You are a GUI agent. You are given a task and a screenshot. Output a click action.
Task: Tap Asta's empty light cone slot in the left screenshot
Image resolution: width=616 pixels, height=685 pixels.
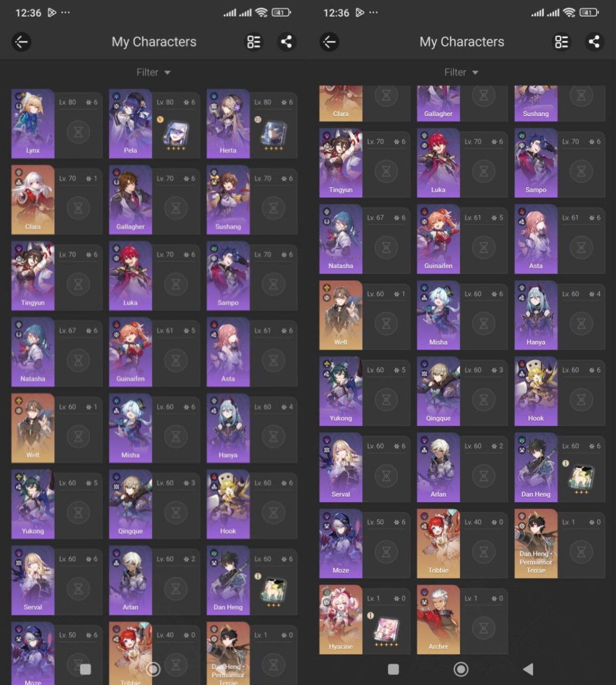coord(273,360)
